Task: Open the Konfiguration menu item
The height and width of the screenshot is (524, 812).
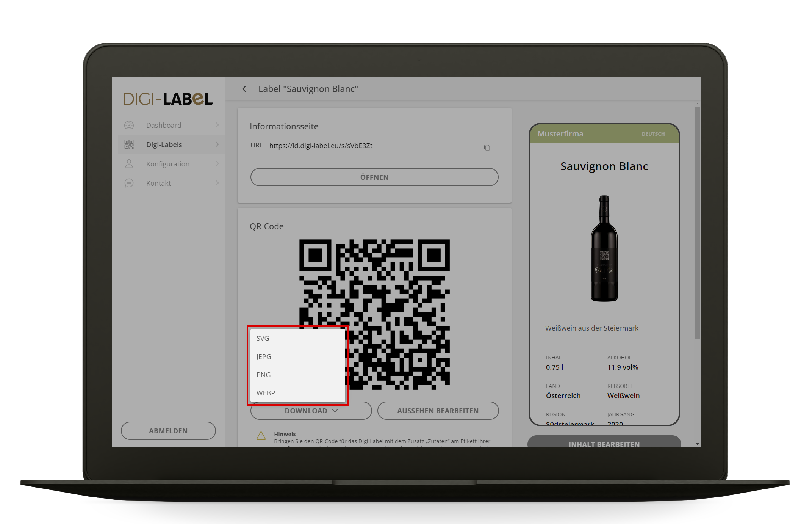Action: 171,164
